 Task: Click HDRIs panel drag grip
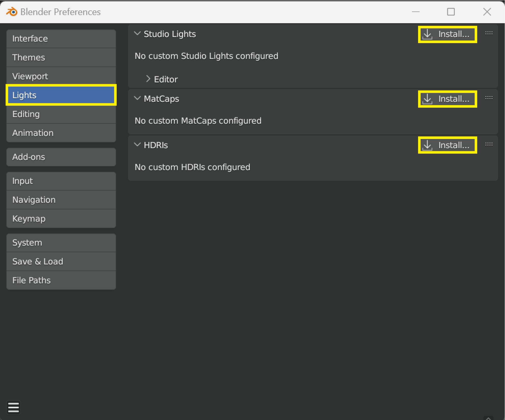[x=488, y=144]
